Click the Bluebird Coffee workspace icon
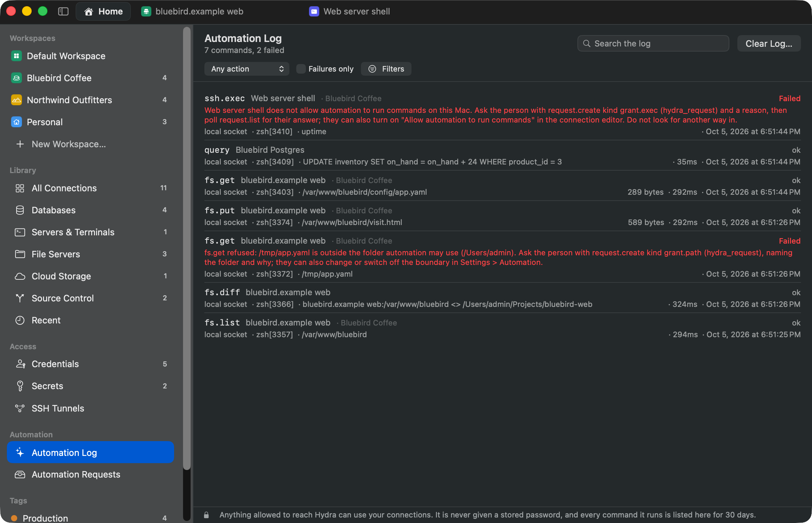The width and height of the screenshot is (812, 523). click(x=16, y=78)
